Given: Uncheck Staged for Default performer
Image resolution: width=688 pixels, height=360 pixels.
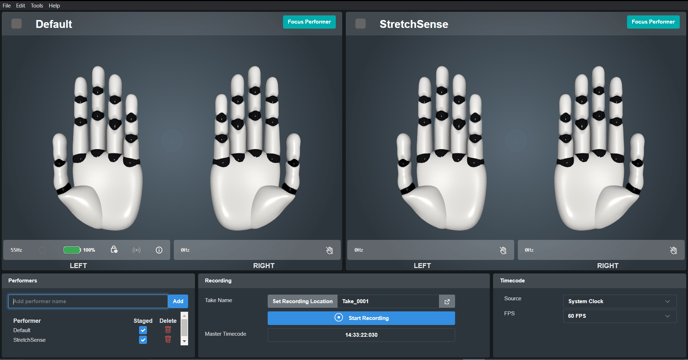Looking at the screenshot, I should click(143, 330).
